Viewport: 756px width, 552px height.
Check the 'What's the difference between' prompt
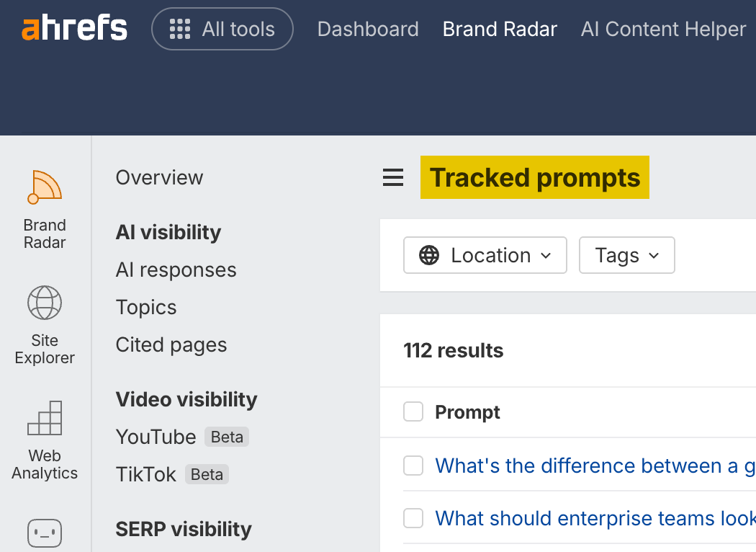(x=413, y=466)
